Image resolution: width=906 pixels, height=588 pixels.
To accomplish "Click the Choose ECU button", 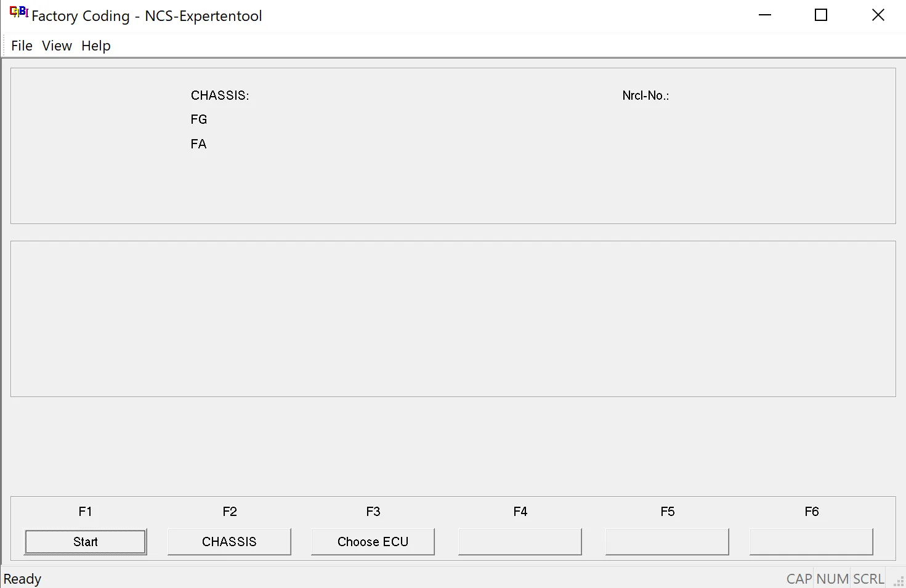I will click(x=373, y=542).
